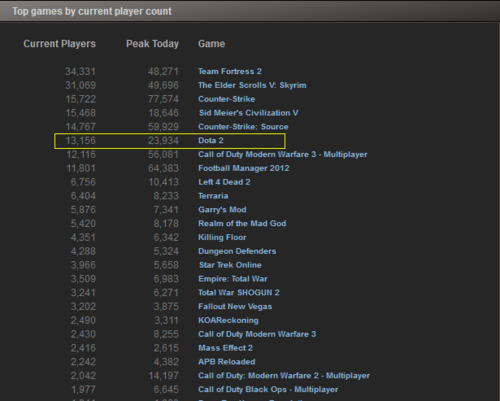Open the Star Trek Online link
The image size is (500, 401).
[230, 265]
